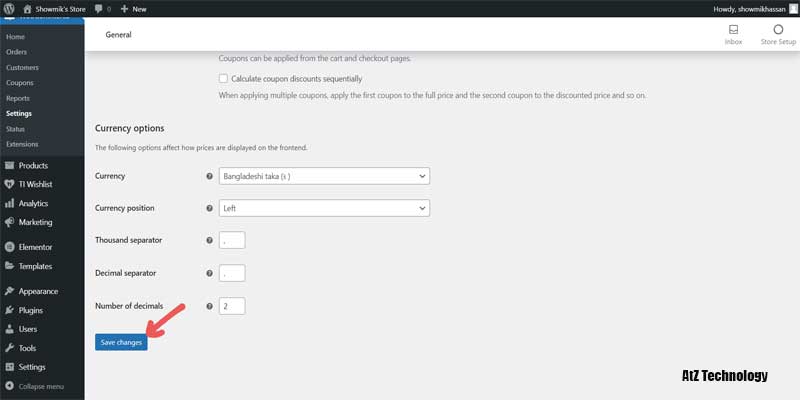Click the comments bubble icon
Screen dimensions: 800x400
[100, 8]
